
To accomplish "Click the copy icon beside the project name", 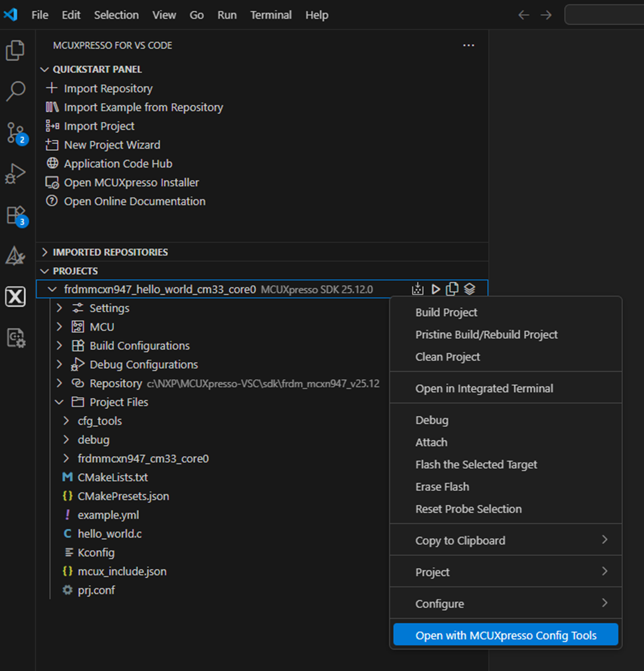I will pos(452,289).
